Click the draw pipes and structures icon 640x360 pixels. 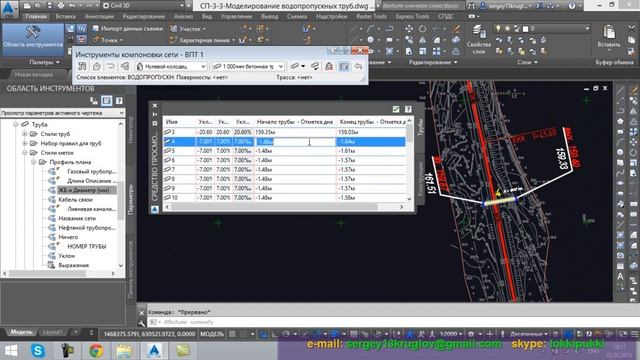tap(297, 66)
